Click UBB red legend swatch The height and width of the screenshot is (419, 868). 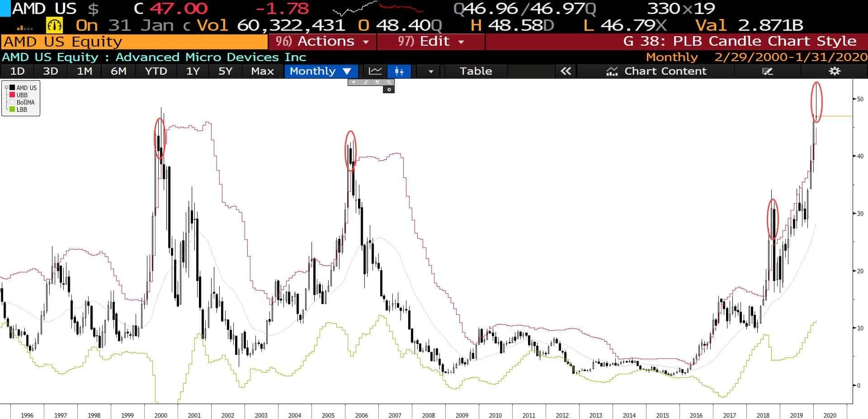click(x=12, y=95)
